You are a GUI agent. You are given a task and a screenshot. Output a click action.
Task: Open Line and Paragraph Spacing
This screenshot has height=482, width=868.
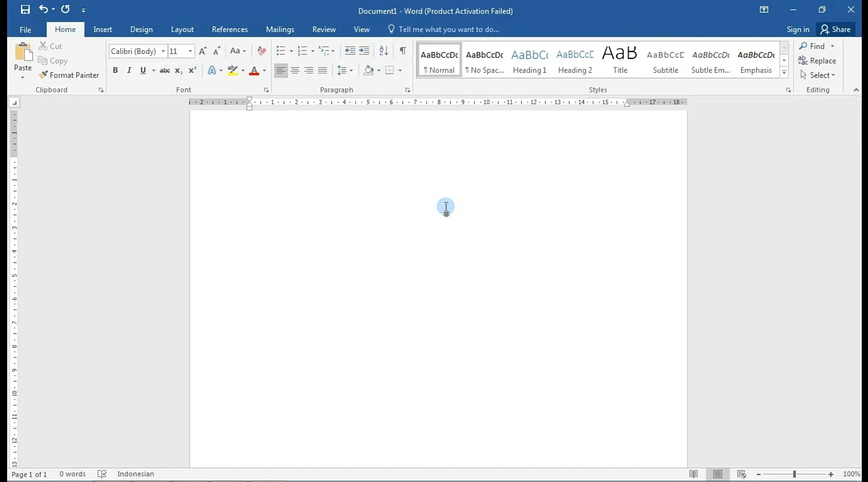click(345, 71)
